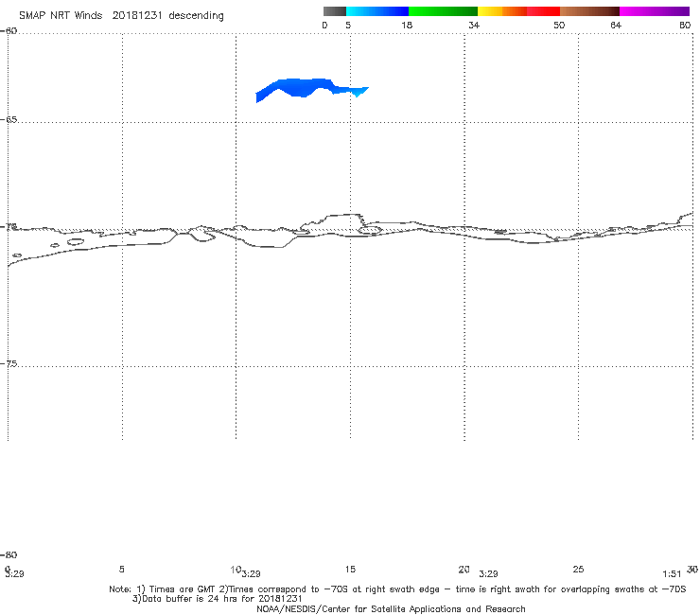The width and height of the screenshot is (700, 615).
Task: Click the gray segment of the wind color bar
Action: tap(334, 11)
